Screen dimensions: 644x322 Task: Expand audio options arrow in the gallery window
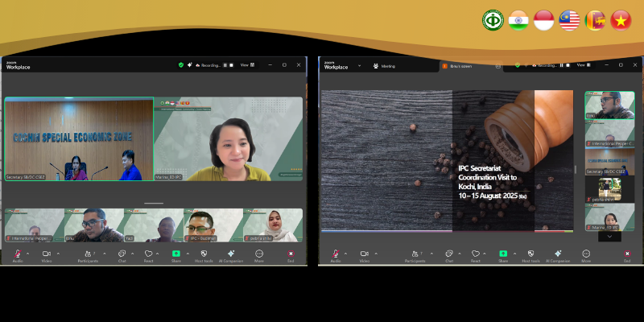[x=29, y=253]
